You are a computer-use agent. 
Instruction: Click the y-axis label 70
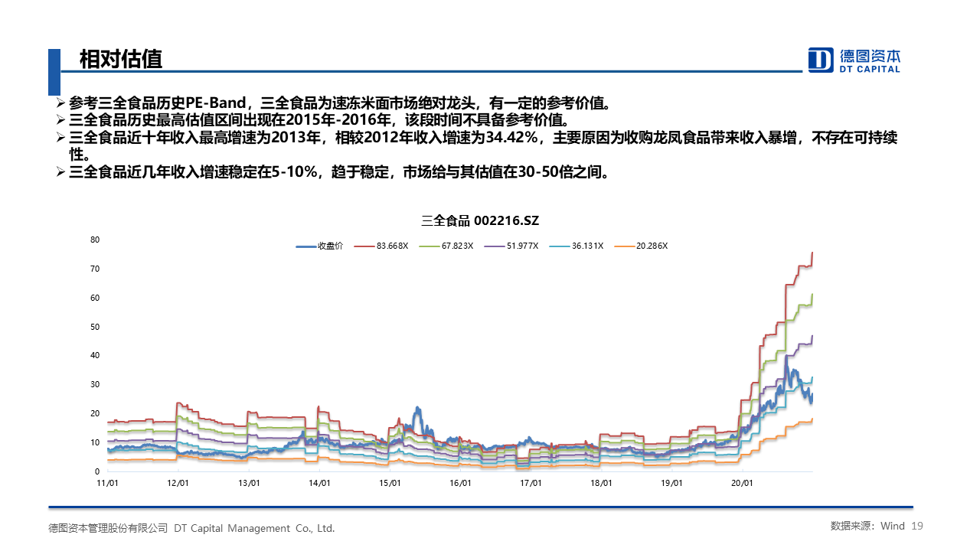click(95, 269)
